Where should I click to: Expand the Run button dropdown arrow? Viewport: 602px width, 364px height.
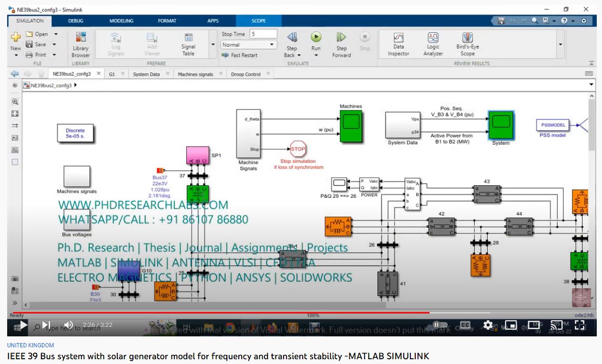[316, 55]
